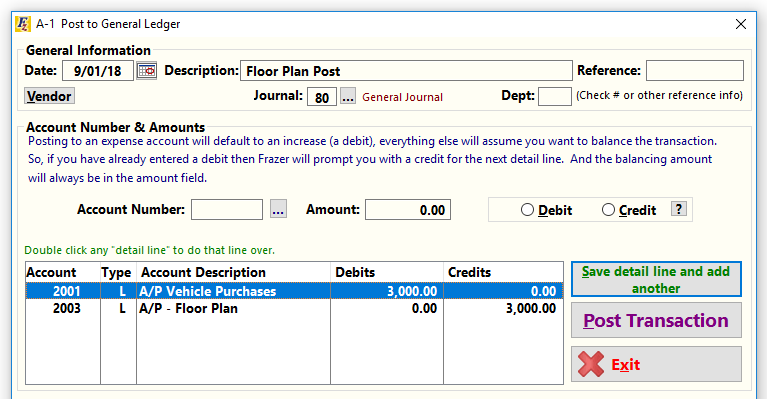Viewport: 767px width, 399px height.
Task: Click the red X icon on Exit
Action: pos(591,364)
